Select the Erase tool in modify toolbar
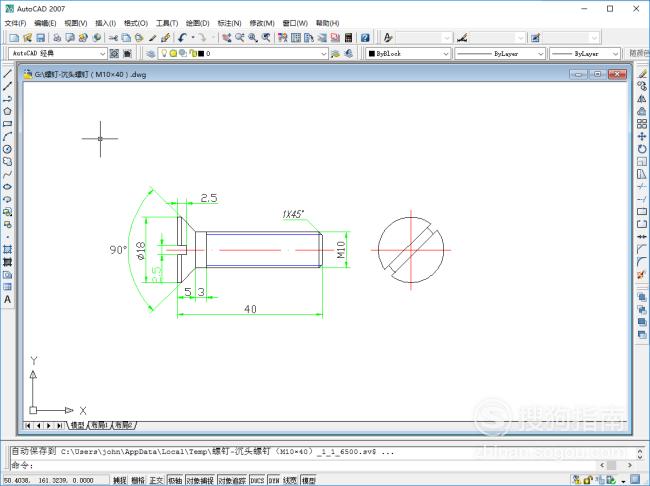Image resolution: width=650 pixels, height=486 pixels. 642,74
